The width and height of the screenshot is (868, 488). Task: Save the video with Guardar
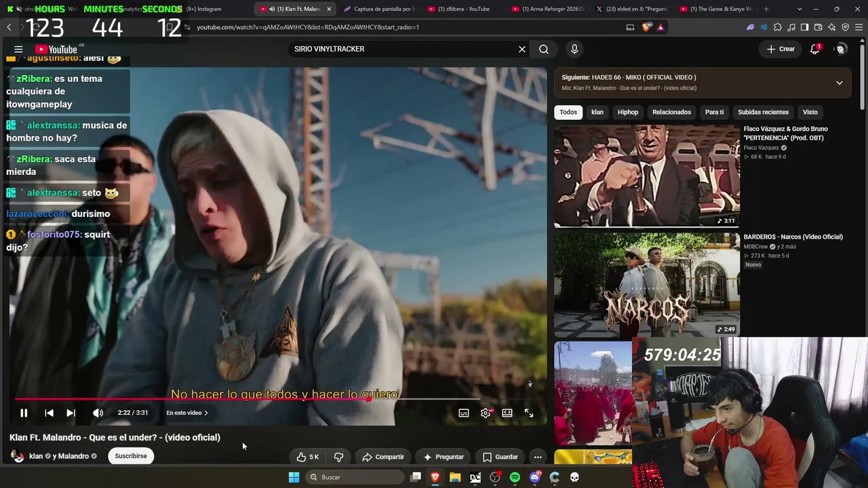pos(500,457)
